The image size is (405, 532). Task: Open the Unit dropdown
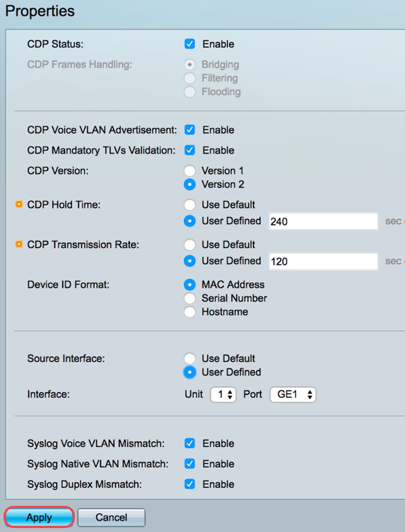[223, 394]
